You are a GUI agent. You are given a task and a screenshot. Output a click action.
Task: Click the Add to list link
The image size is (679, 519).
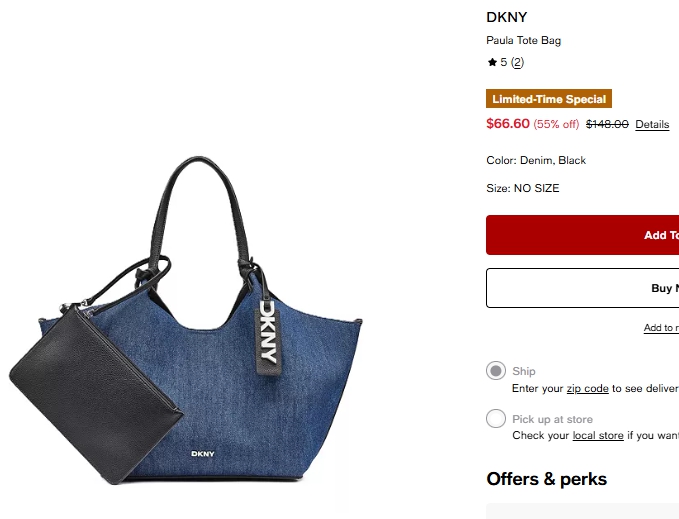[661, 328]
